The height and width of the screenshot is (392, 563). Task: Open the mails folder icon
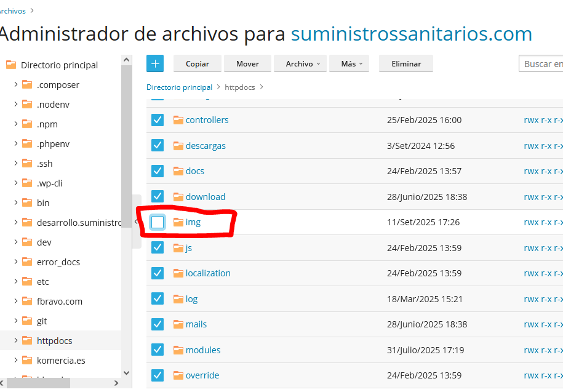pos(177,324)
